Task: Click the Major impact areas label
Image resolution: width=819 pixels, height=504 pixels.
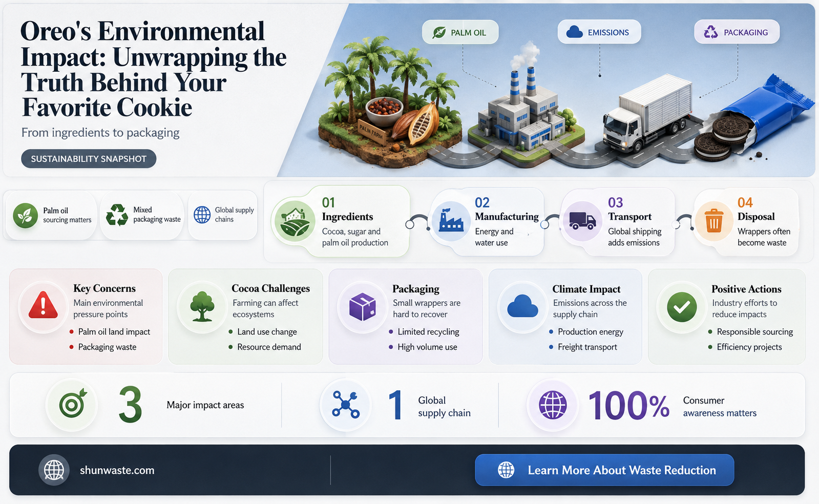Action: 205,405
